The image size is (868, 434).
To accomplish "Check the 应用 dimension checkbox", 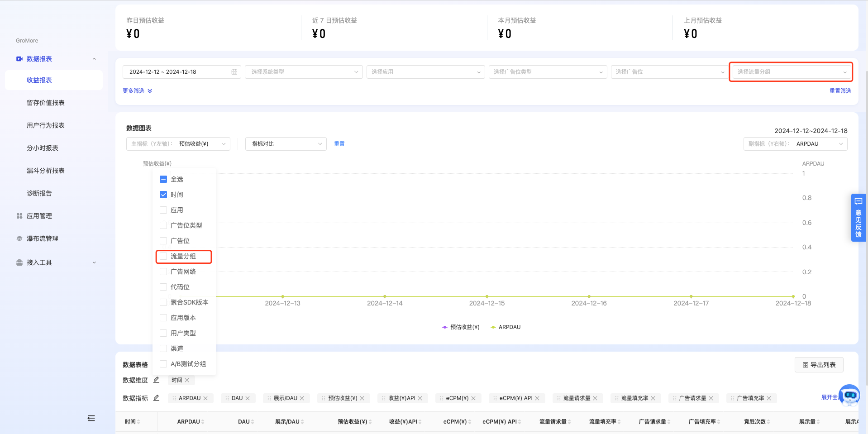I will point(163,210).
